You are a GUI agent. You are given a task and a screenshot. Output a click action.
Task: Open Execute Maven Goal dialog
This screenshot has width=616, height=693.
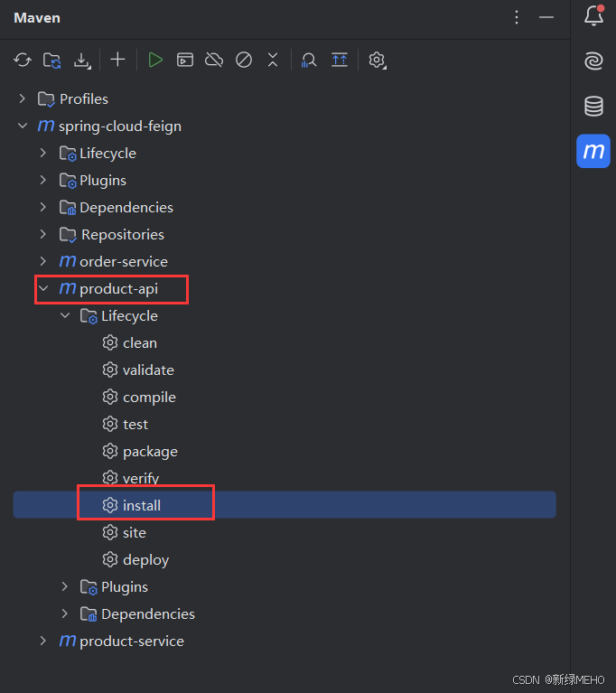click(185, 60)
